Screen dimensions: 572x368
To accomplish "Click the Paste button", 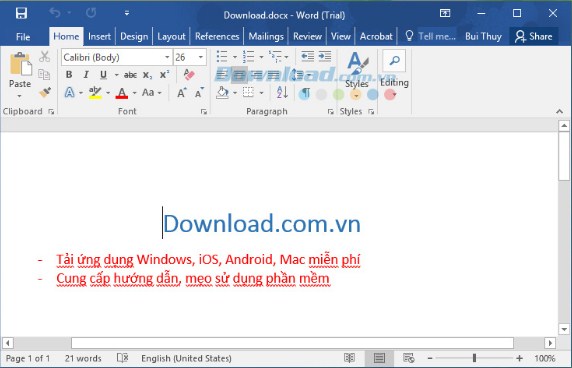I will click(x=20, y=75).
